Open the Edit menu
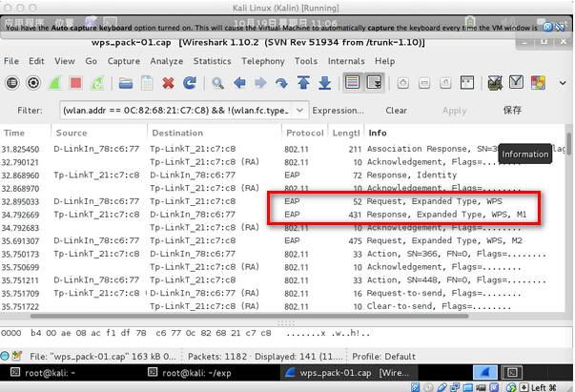Viewport: 575px width, 392px height. coord(36,61)
